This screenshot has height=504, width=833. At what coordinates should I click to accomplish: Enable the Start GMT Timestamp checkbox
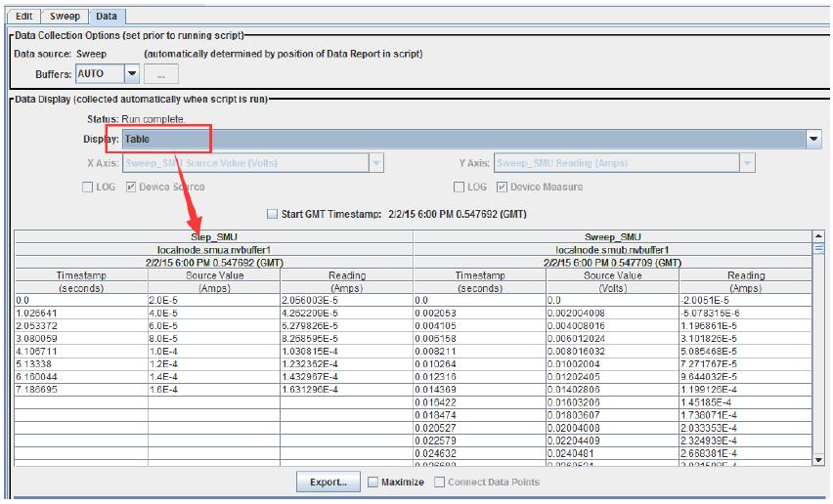(273, 213)
